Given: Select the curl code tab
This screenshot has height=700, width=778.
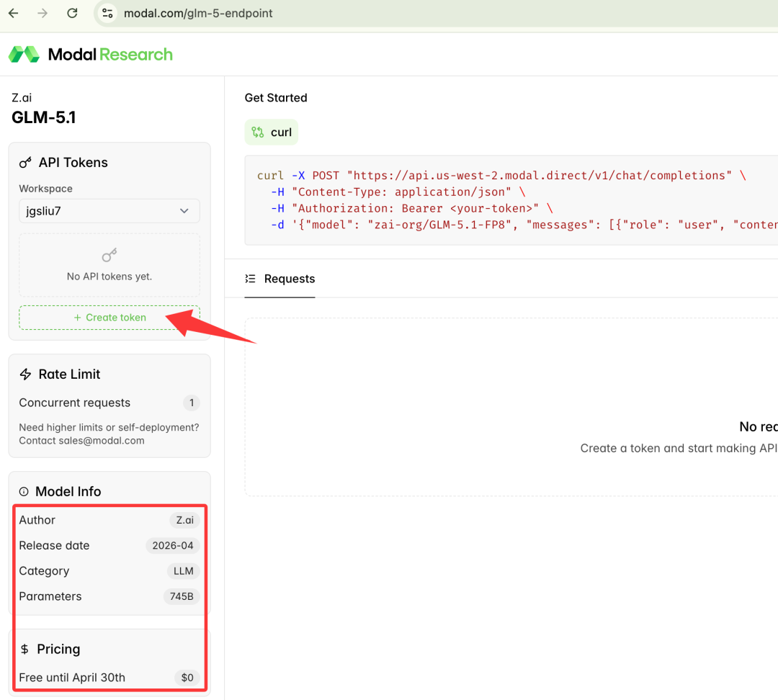Looking at the screenshot, I should [x=272, y=133].
